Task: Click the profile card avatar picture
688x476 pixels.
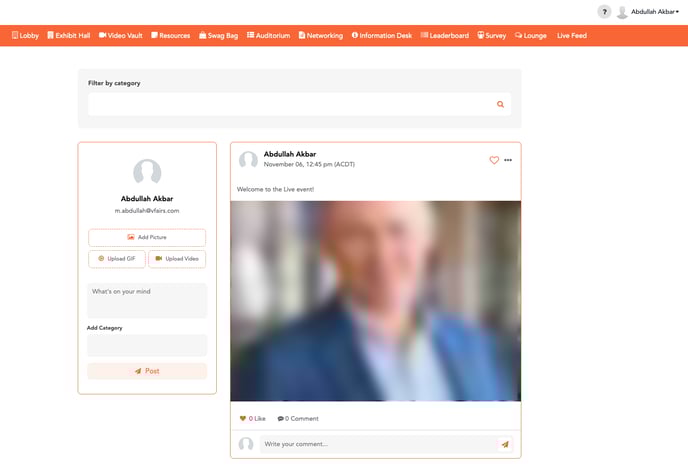Action: 147,172
